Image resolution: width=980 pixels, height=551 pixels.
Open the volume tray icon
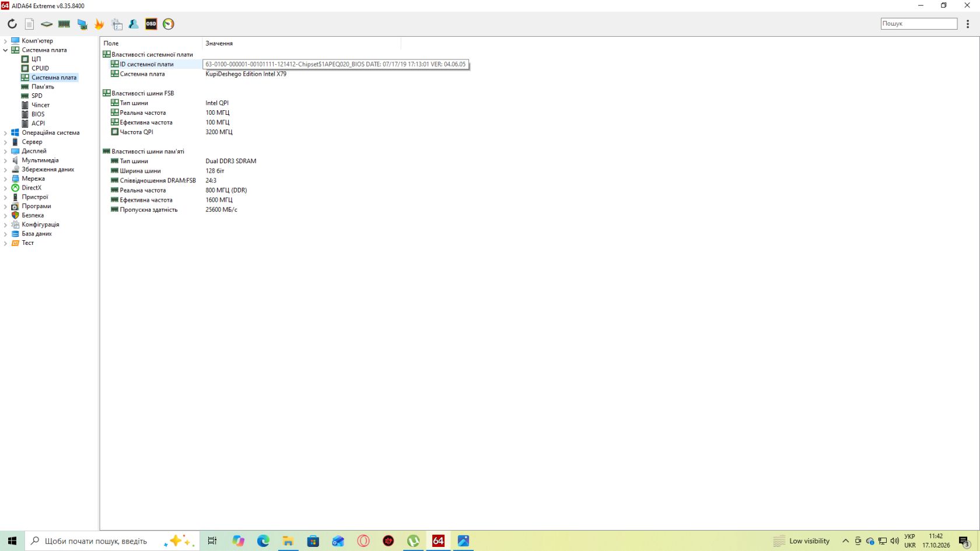coord(895,541)
